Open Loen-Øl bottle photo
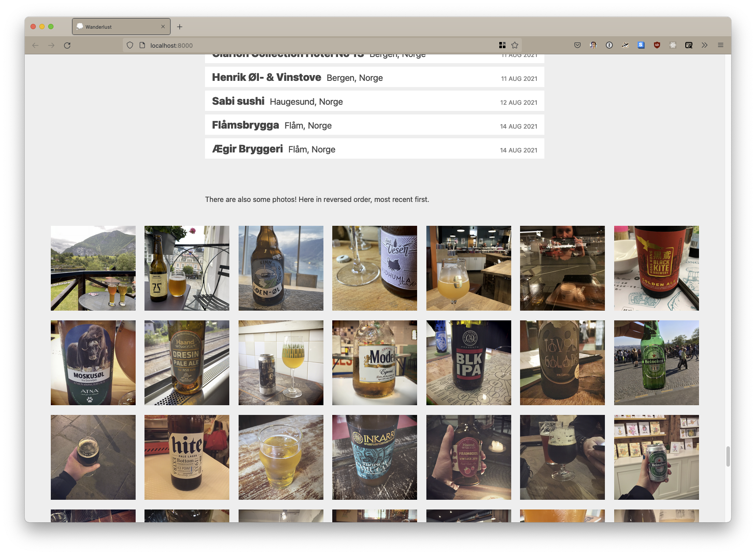This screenshot has height=555, width=756. point(281,268)
